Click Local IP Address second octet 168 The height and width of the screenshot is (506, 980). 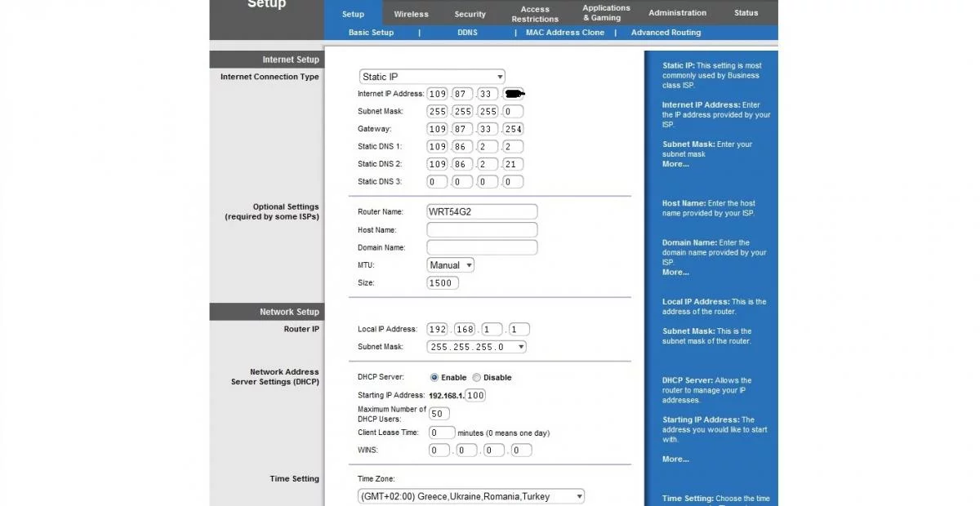coord(465,330)
